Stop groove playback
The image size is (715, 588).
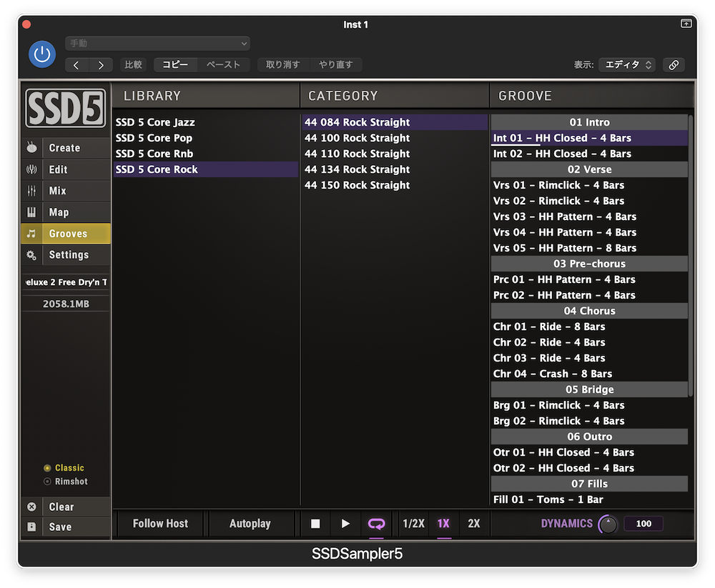pyautogui.click(x=315, y=524)
